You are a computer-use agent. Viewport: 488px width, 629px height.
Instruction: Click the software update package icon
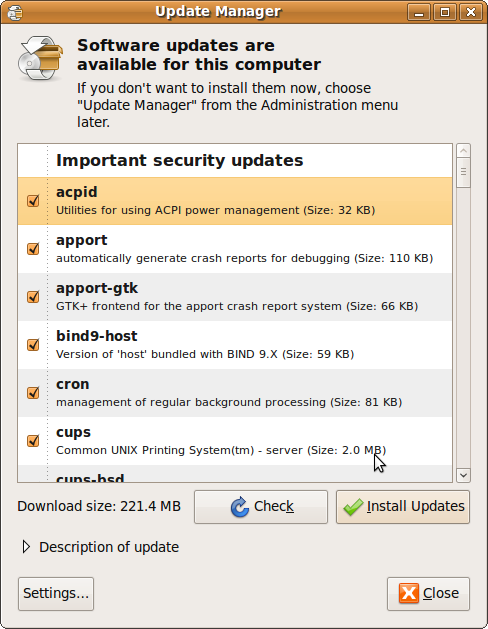[40, 58]
